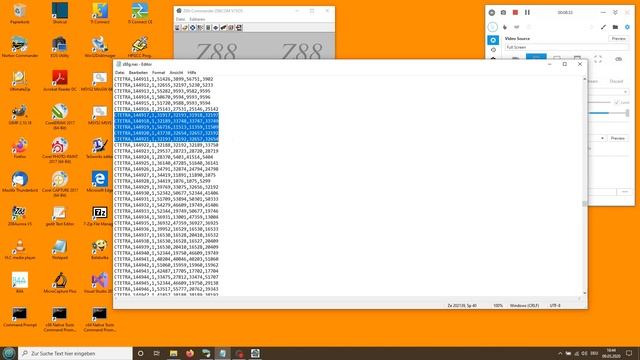Click lower Preview button in recorder
Viewport: 640px width, 360px height.
[618, 138]
